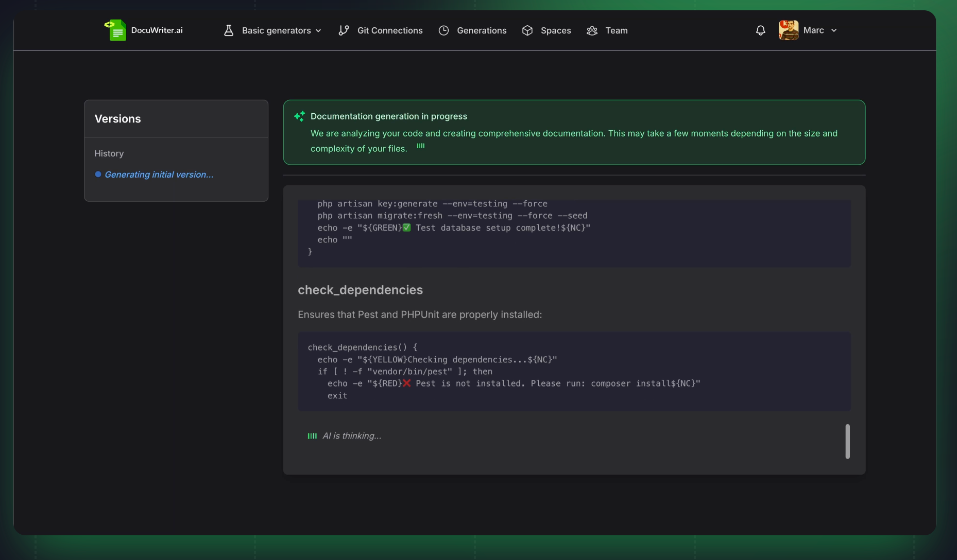The image size is (957, 560).
Task: Go to the Generations page
Action: click(482, 30)
